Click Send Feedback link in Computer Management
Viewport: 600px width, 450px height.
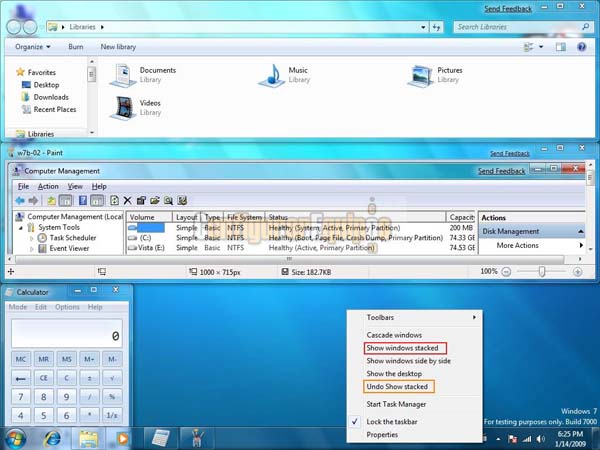coord(501,171)
